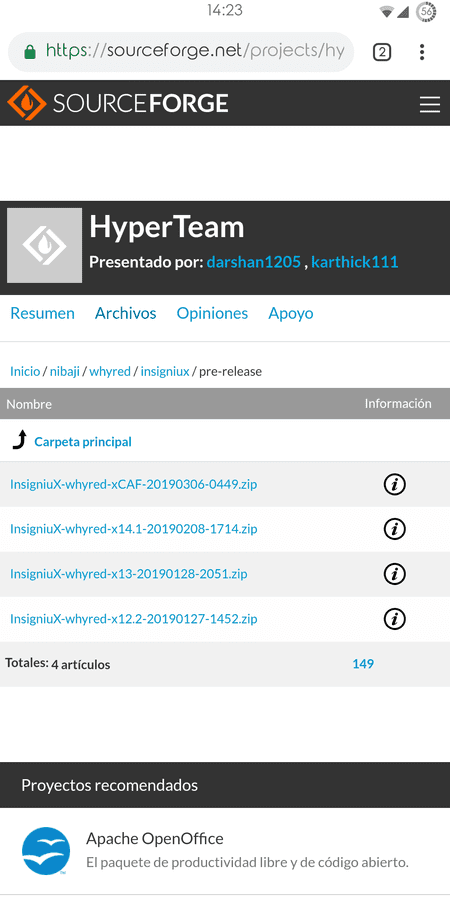Image resolution: width=450 pixels, height=900 pixels.
Task: Navigate to the whyred breadcrumb folder
Action: pos(109,371)
